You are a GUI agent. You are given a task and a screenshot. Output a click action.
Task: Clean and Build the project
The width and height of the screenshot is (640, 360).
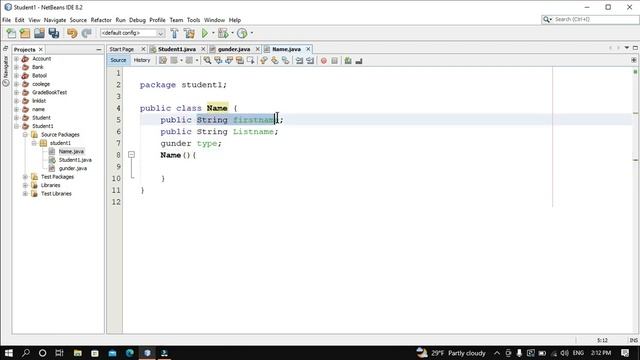tap(189, 33)
